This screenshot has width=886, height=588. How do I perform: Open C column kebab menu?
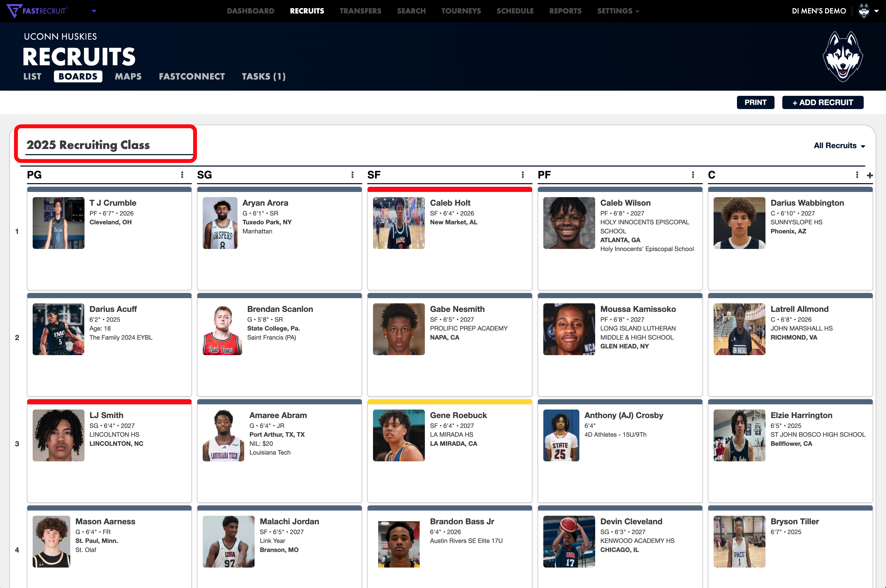[857, 175]
